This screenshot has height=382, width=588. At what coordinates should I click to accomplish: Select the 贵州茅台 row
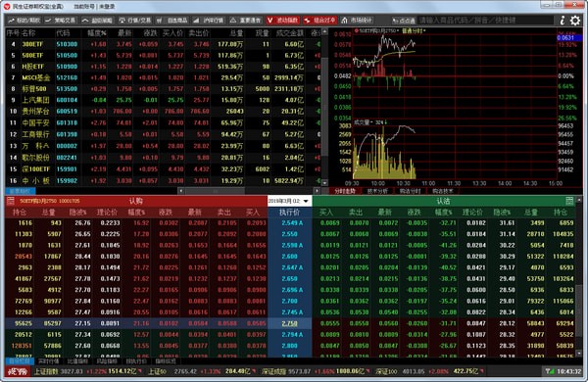point(163,112)
